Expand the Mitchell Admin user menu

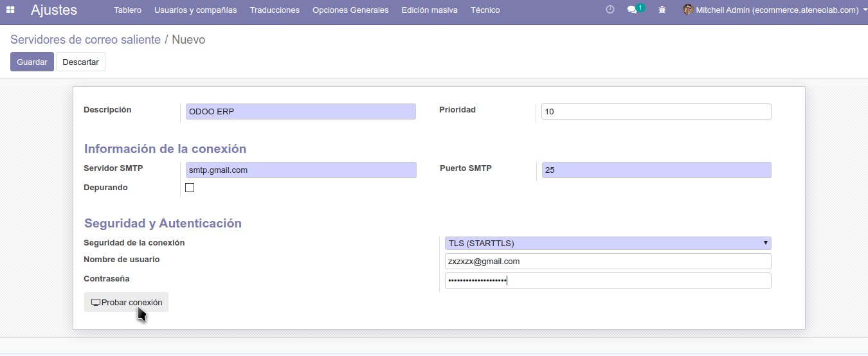775,10
